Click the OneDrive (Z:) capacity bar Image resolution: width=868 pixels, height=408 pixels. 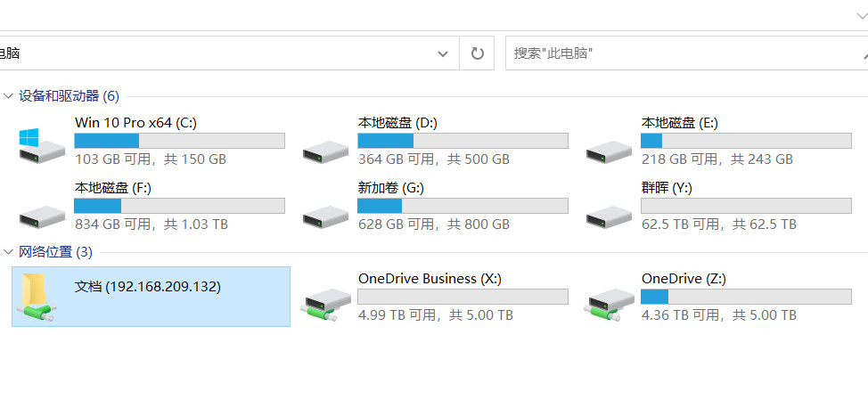click(x=746, y=297)
